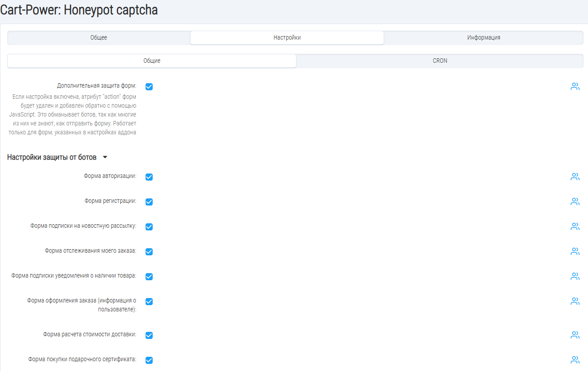The image size is (588, 371).
Task: Click the users icon for Дополнительная защита форм
Action: coord(575,87)
